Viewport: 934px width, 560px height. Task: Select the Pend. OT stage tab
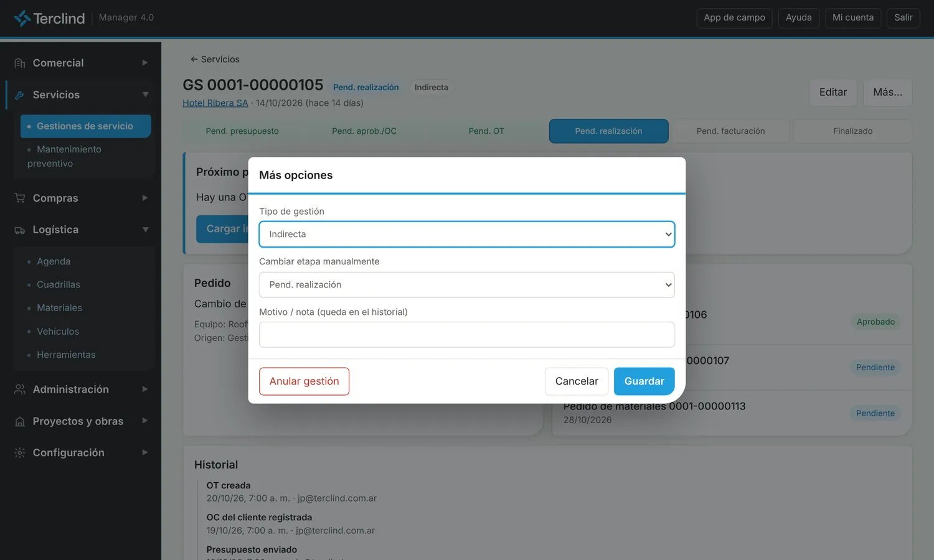[x=486, y=131]
